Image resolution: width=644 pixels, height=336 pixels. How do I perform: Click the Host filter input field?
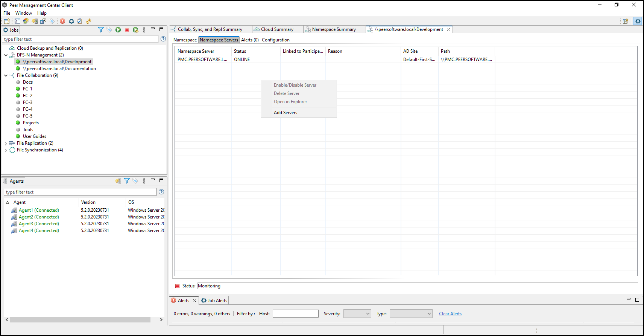pos(295,314)
